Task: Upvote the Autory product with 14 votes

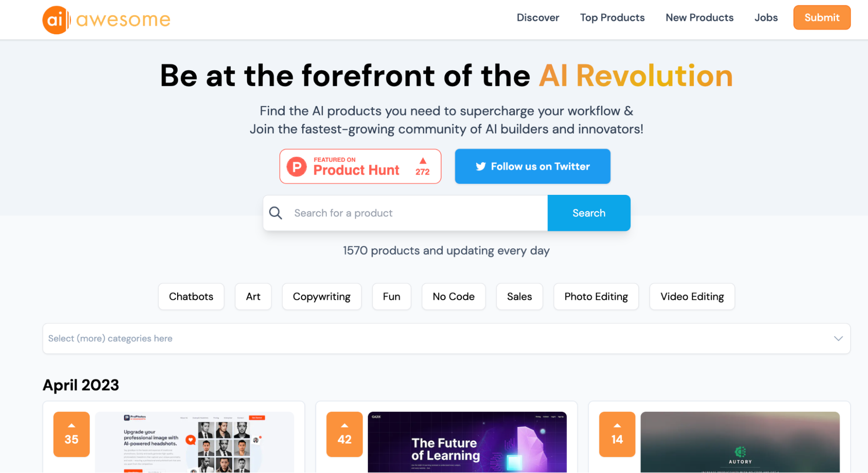Action: (x=617, y=434)
